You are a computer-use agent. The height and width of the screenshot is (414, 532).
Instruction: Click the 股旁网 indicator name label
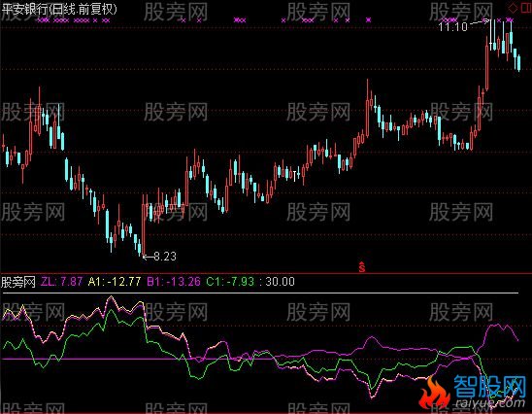pyautogui.click(x=18, y=282)
